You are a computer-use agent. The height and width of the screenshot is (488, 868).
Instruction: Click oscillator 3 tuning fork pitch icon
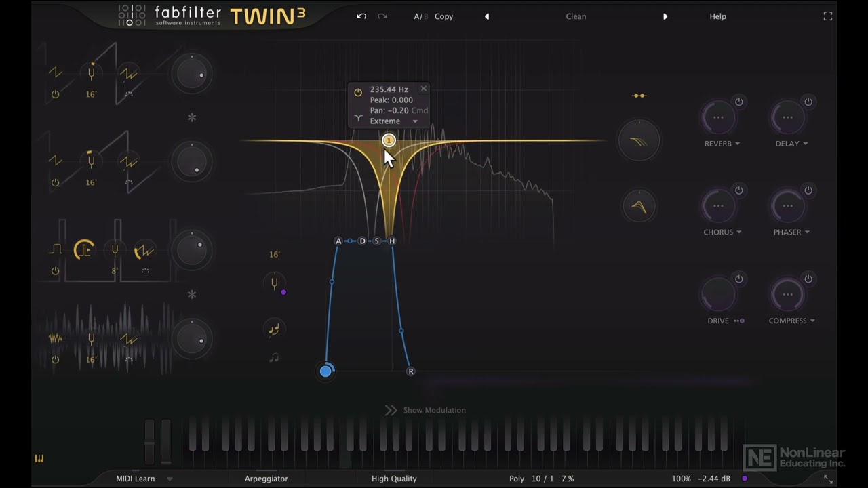point(115,251)
